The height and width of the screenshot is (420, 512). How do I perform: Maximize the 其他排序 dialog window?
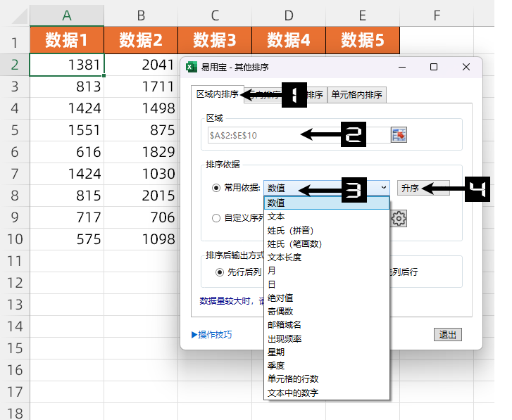point(434,67)
